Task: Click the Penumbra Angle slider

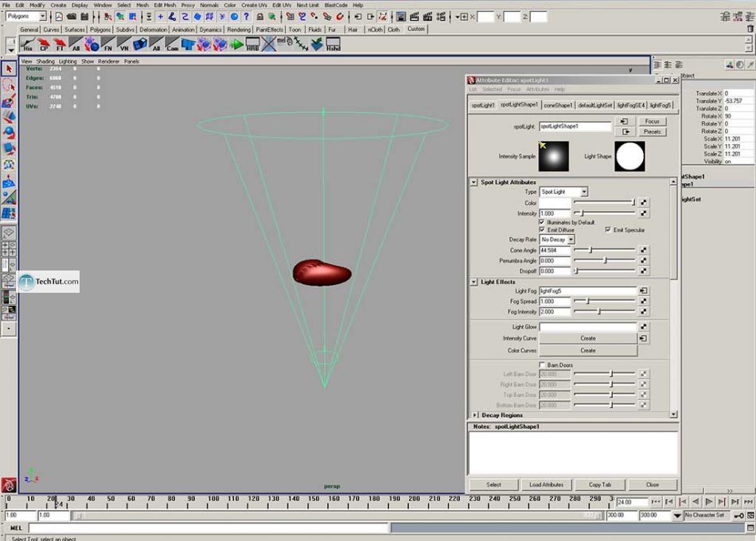Action: click(x=604, y=260)
